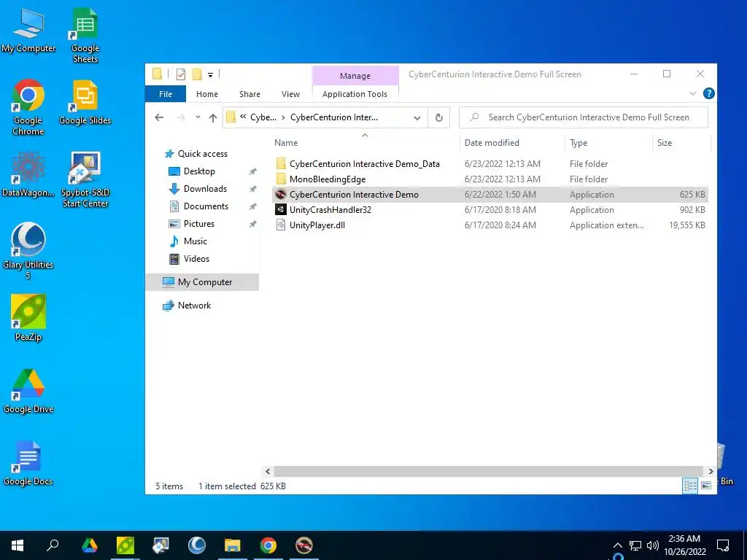The image size is (747, 560).
Task: Select CyberCenturion Interactive Demo application file
Action: pos(490,194)
